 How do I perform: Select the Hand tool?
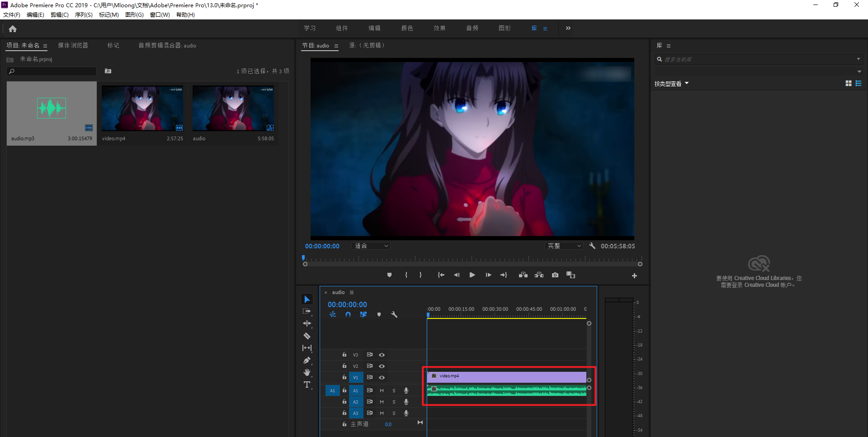307,372
